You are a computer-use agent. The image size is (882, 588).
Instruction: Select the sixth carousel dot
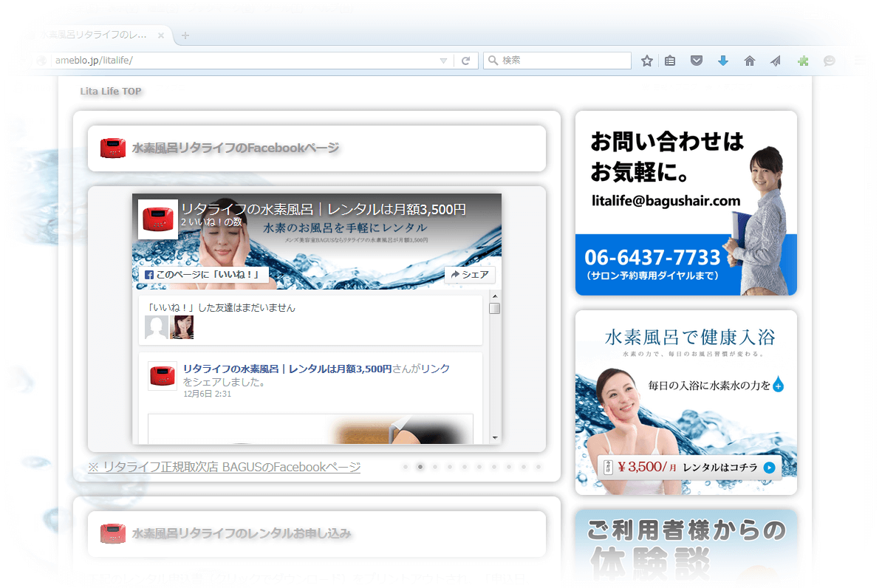(x=479, y=466)
